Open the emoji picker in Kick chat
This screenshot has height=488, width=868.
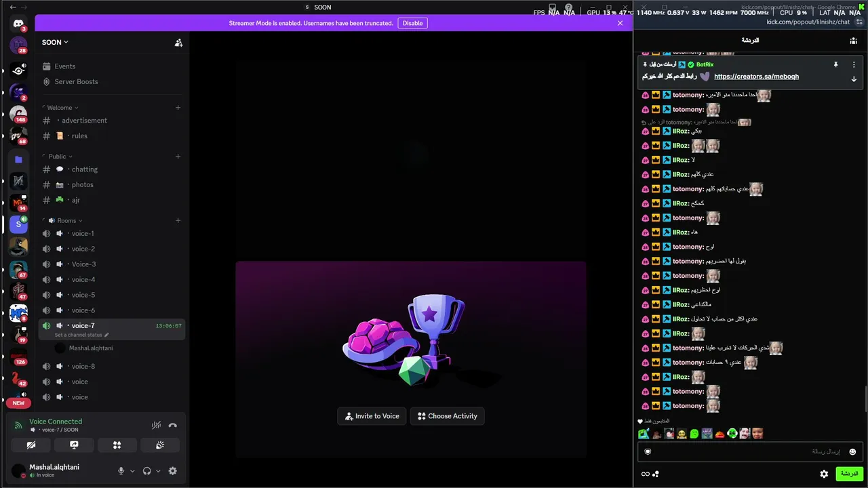pos(852,452)
